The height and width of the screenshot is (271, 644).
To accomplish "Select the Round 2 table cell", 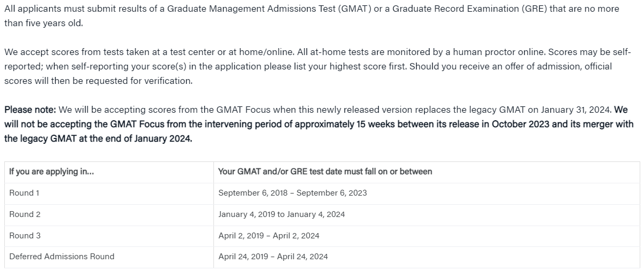I will (x=109, y=214).
